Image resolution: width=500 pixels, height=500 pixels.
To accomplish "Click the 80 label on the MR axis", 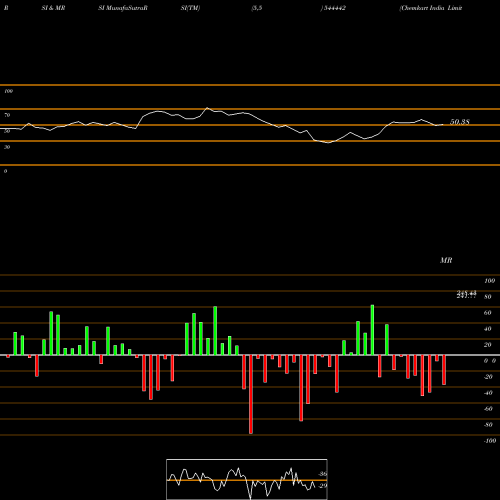I will click(x=488, y=297).
